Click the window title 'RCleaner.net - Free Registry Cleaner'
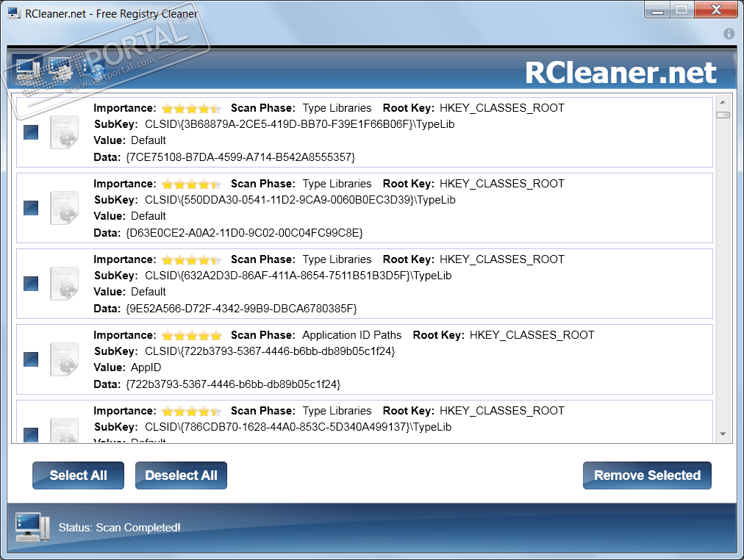 coord(111,14)
